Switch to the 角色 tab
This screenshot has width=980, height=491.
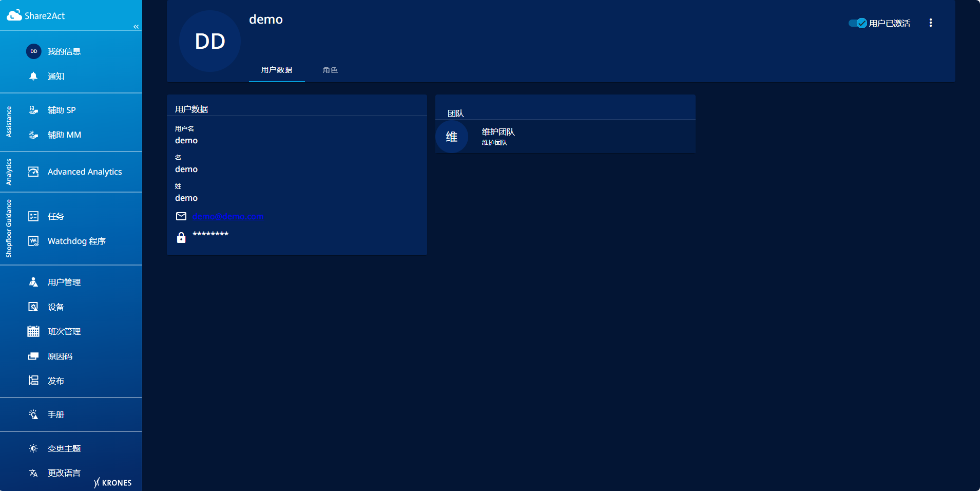[x=330, y=70]
